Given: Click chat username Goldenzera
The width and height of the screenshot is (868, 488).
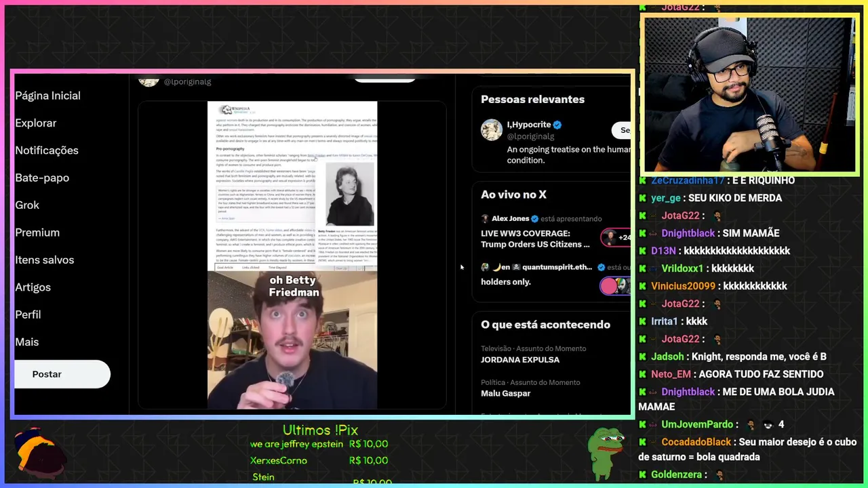Looking at the screenshot, I should click(x=676, y=474).
